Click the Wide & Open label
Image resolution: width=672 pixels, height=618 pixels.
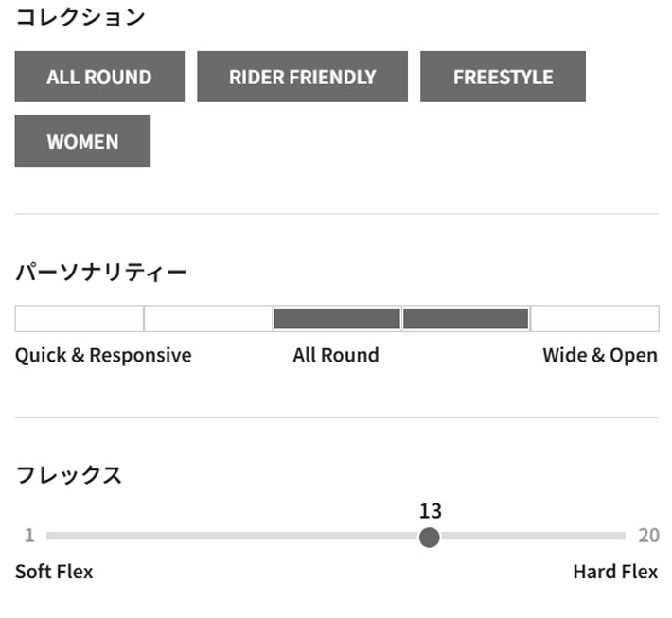[x=600, y=356]
